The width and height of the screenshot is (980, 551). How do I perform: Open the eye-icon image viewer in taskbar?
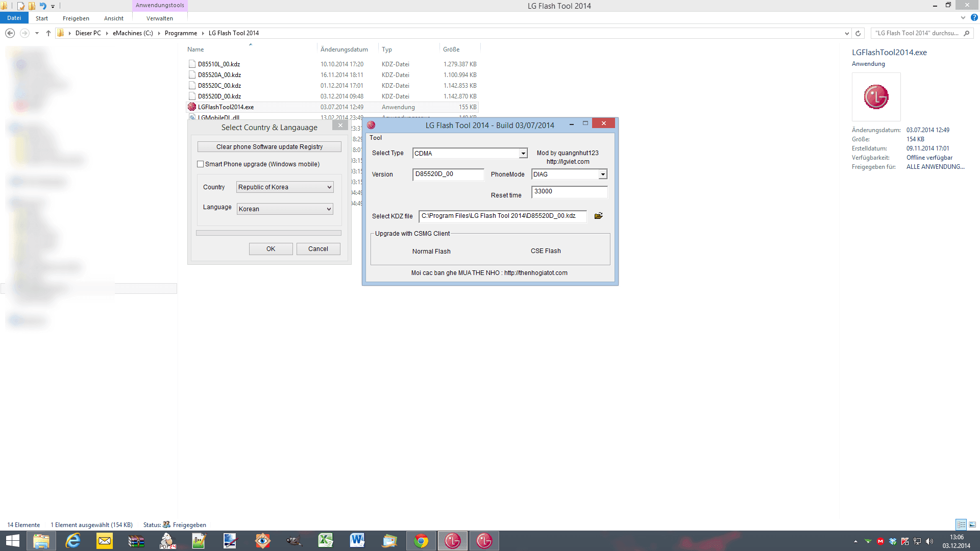pos(262,541)
